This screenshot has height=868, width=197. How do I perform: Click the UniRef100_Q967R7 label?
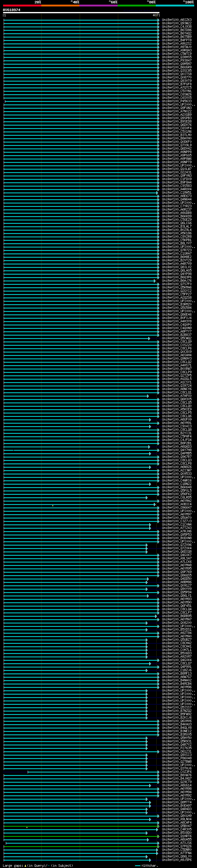click(x=177, y=457)
